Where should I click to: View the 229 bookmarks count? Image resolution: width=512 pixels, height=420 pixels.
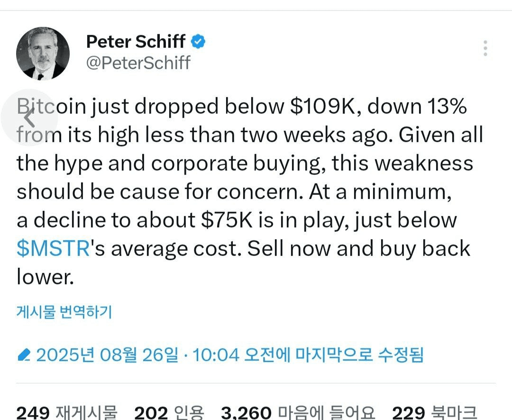408,413
